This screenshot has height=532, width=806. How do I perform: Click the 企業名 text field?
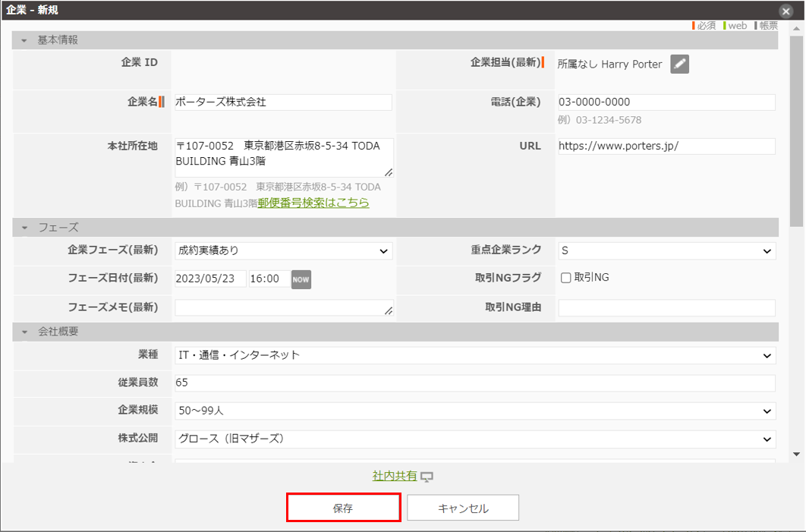tap(283, 102)
